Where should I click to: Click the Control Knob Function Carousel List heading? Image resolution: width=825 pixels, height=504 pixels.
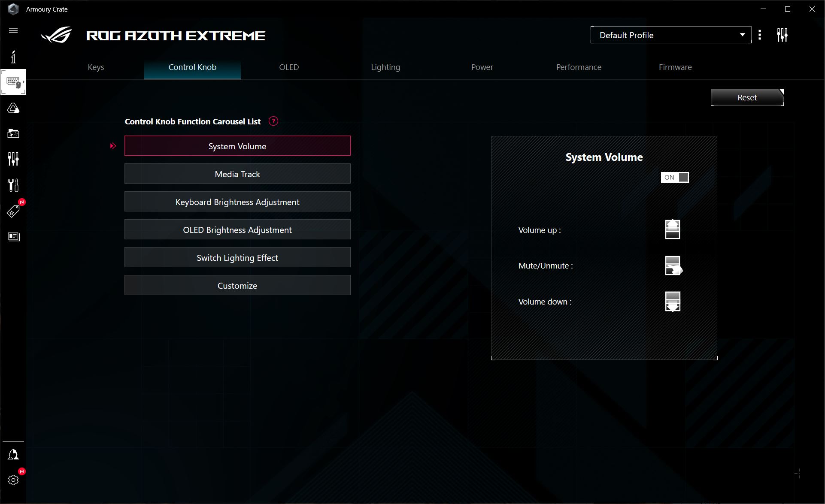click(193, 121)
